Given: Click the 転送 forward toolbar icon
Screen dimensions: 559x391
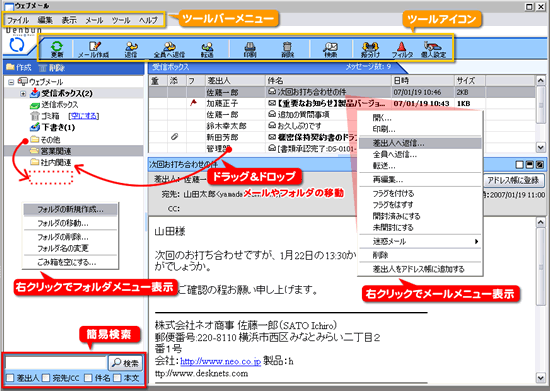Looking at the screenshot, I should pyautogui.click(x=207, y=49).
